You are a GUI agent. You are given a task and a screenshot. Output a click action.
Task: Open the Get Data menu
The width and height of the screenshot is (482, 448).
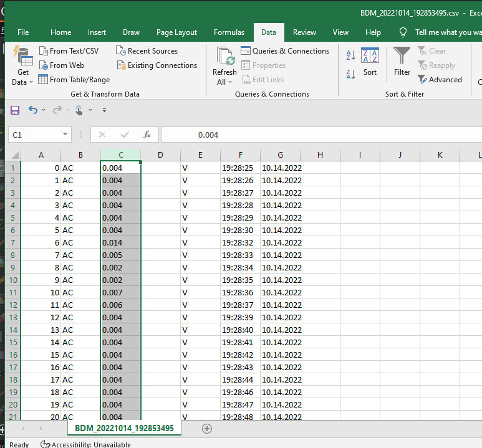[x=22, y=66]
